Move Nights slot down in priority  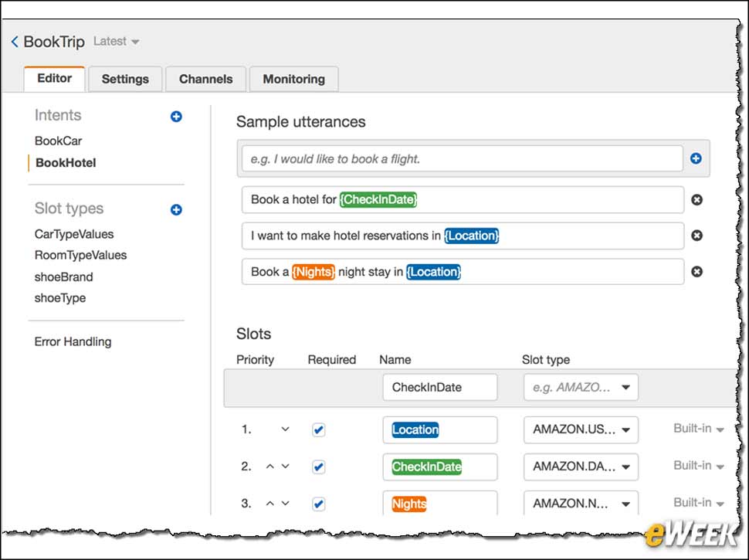coord(285,503)
